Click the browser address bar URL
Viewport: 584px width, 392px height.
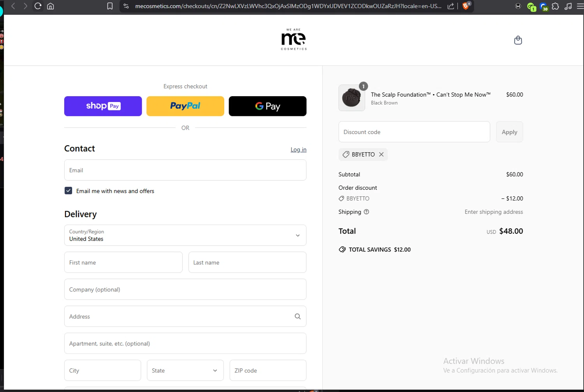coord(288,6)
